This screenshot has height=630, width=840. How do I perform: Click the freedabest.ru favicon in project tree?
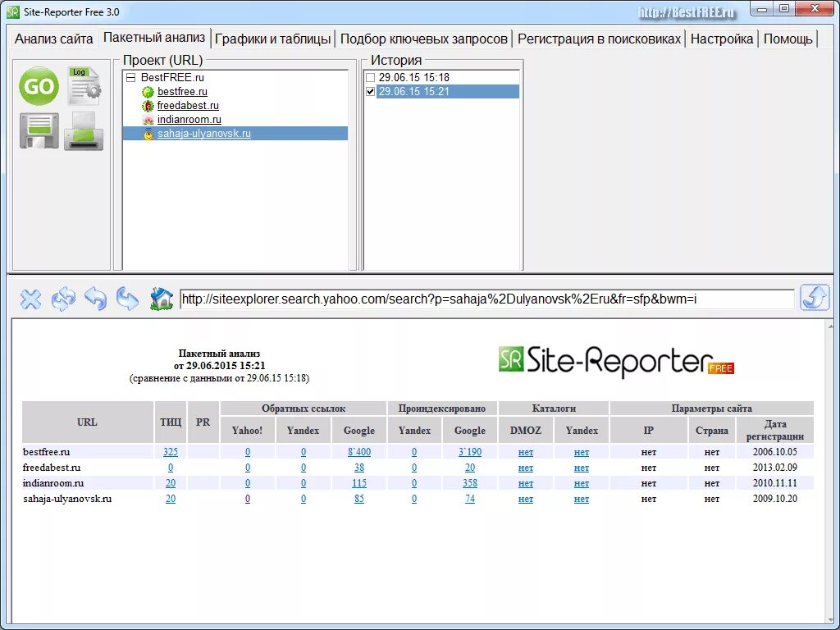point(148,106)
